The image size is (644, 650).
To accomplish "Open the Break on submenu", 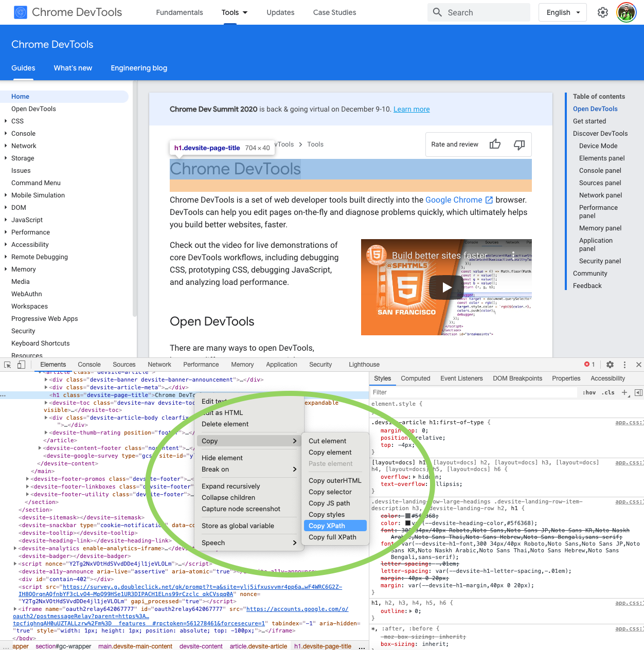I will 249,469.
